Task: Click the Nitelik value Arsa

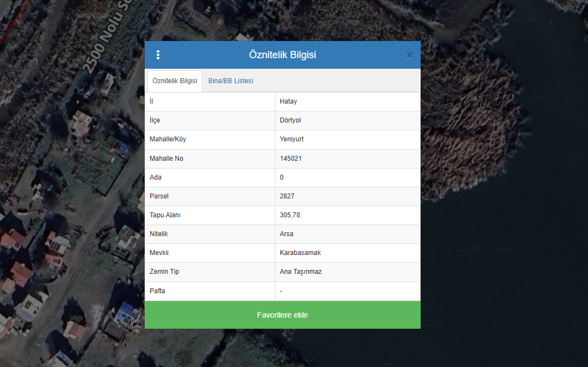Action: [x=287, y=234]
